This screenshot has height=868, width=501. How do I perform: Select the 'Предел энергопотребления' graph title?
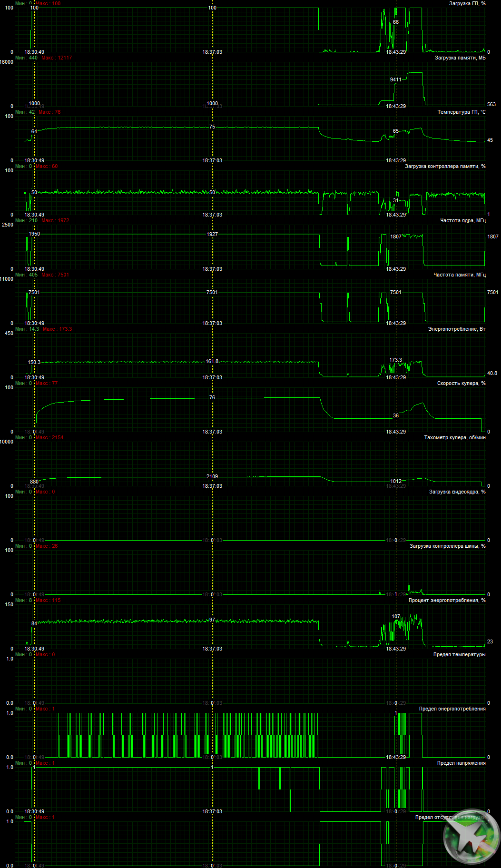452,709
